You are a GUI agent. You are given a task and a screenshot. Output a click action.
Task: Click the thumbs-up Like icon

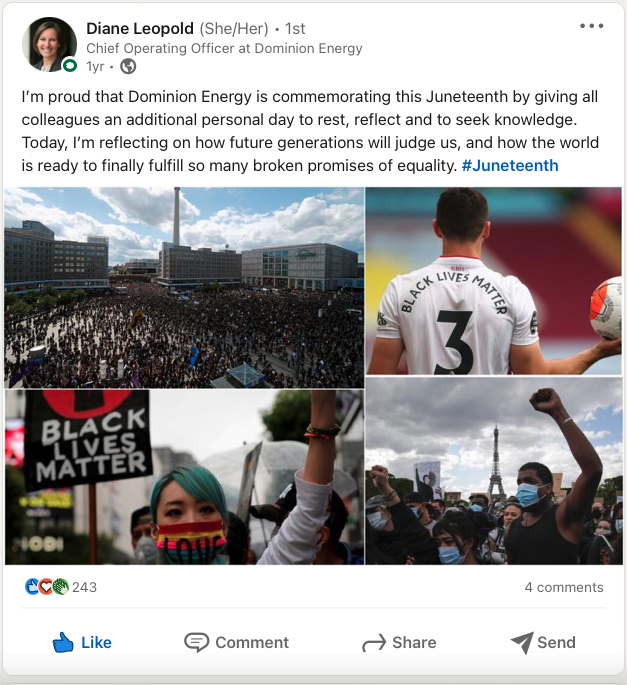pyautogui.click(x=63, y=643)
